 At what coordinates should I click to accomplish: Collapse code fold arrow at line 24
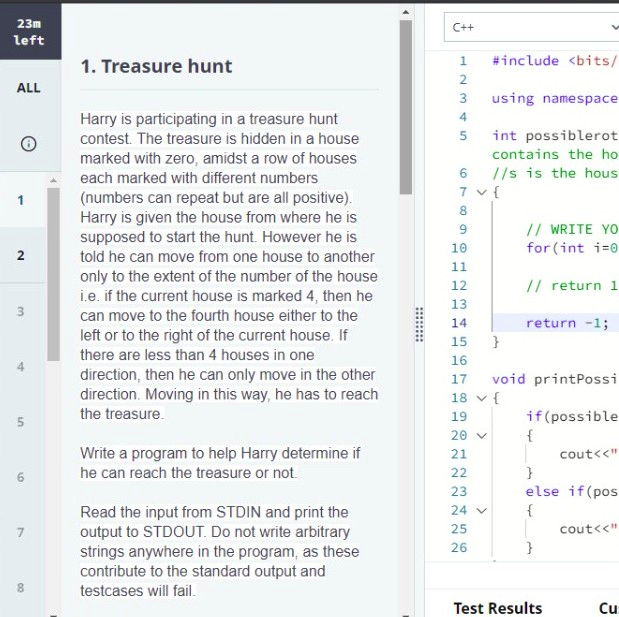tap(481, 510)
